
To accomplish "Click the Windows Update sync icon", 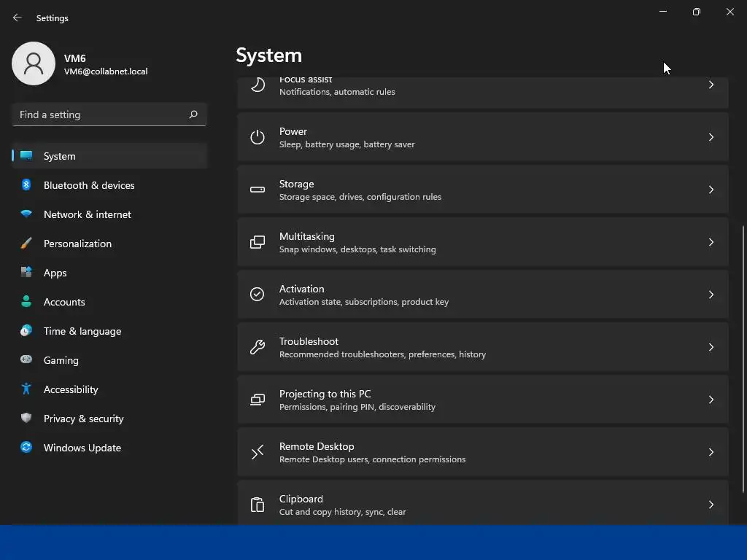I will (x=26, y=448).
